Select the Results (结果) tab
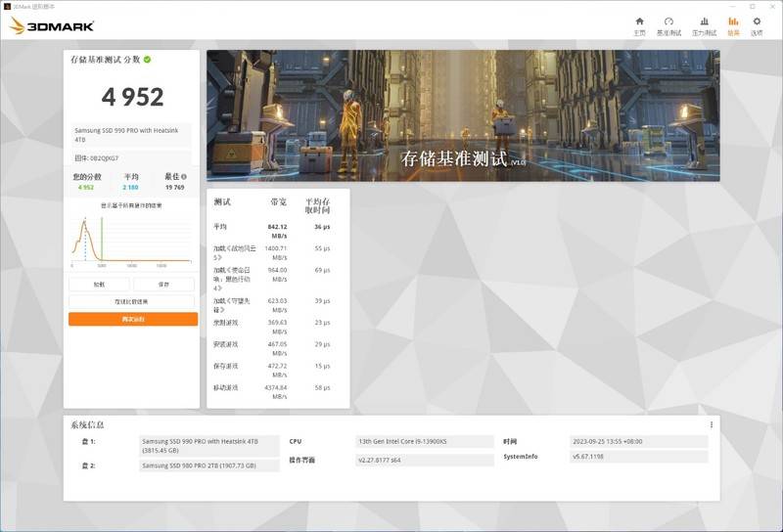 tap(733, 25)
